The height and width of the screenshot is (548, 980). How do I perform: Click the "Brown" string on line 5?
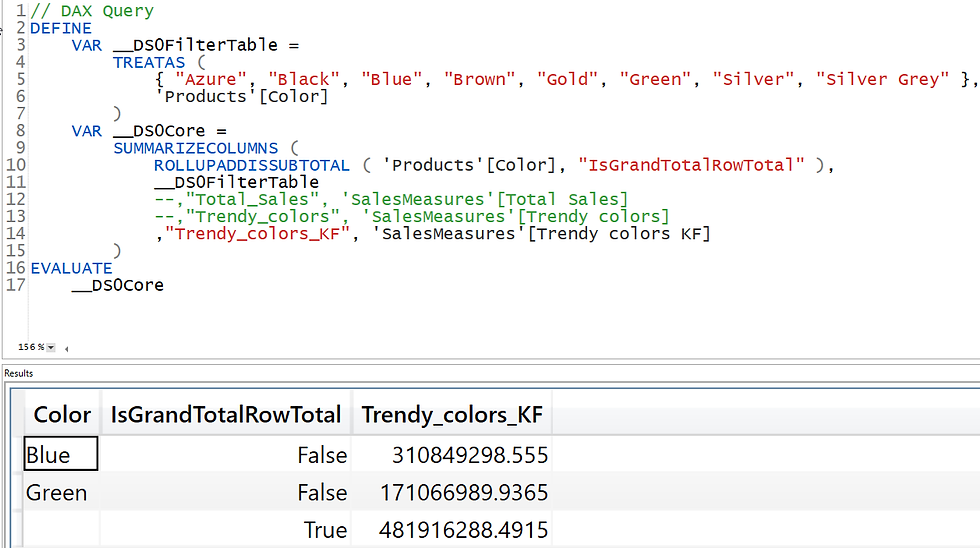479,79
